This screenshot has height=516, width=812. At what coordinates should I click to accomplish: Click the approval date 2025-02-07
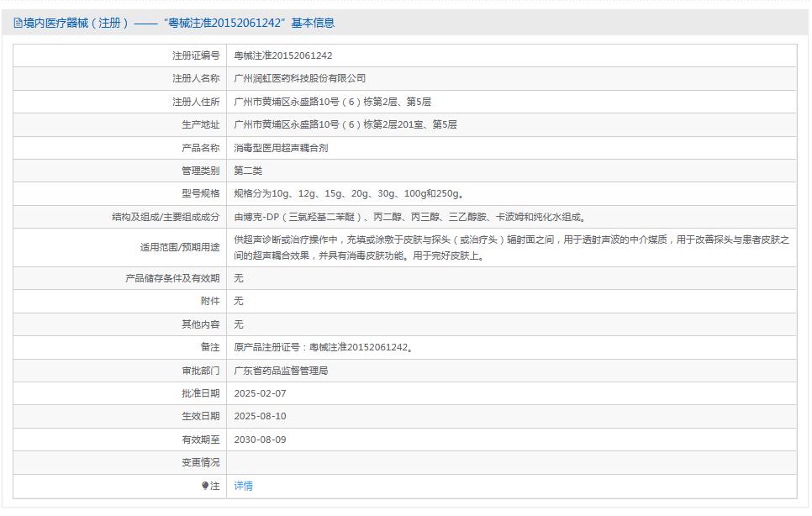coord(260,393)
